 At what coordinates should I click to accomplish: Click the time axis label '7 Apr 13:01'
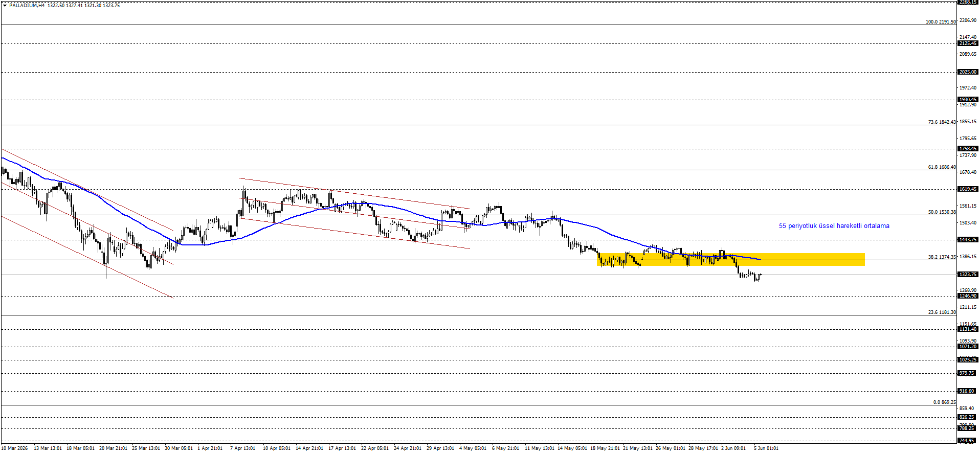[242, 448]
